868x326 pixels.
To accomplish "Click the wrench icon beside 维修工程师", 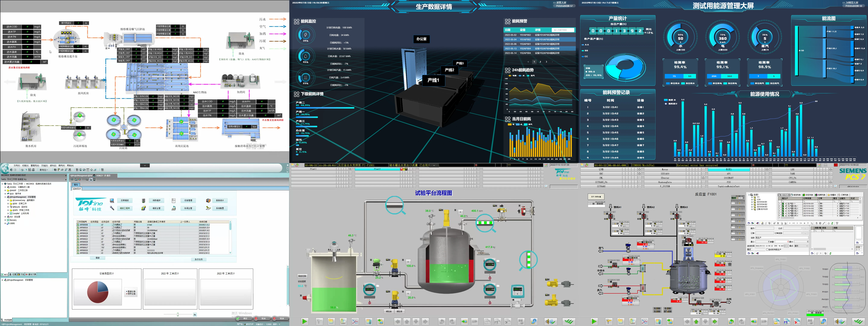I will pos(112,208).
